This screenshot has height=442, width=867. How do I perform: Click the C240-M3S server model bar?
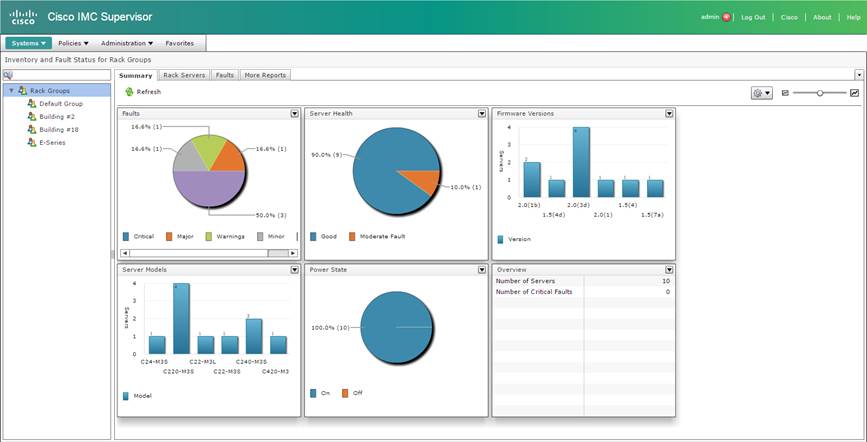coord(254,336)
